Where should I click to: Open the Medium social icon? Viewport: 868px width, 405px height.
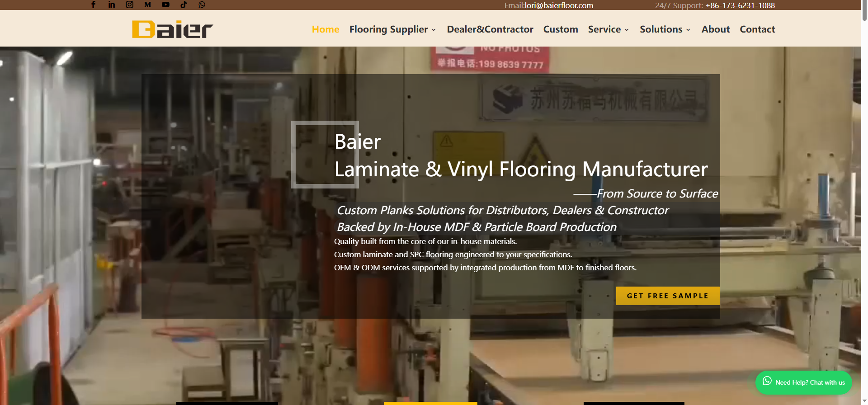coord(148,5)
